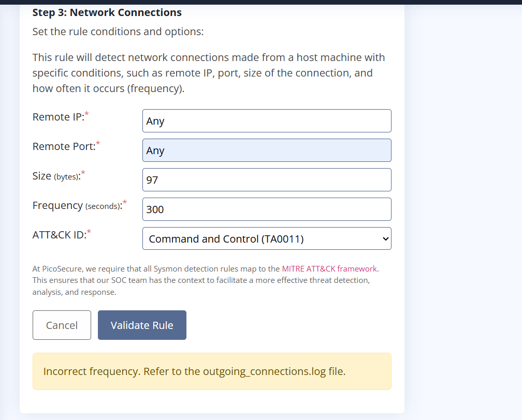
Task: Click the Validate Rule button
Action: point(142,325)
